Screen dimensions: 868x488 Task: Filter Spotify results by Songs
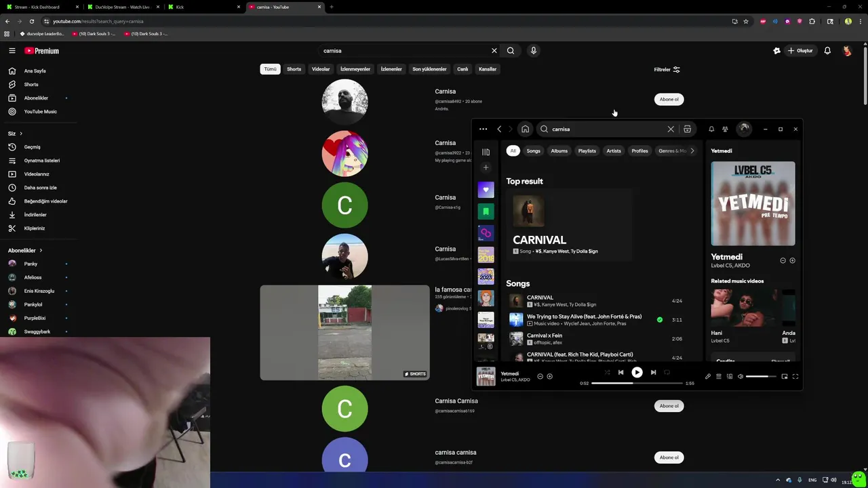[534, 150]
